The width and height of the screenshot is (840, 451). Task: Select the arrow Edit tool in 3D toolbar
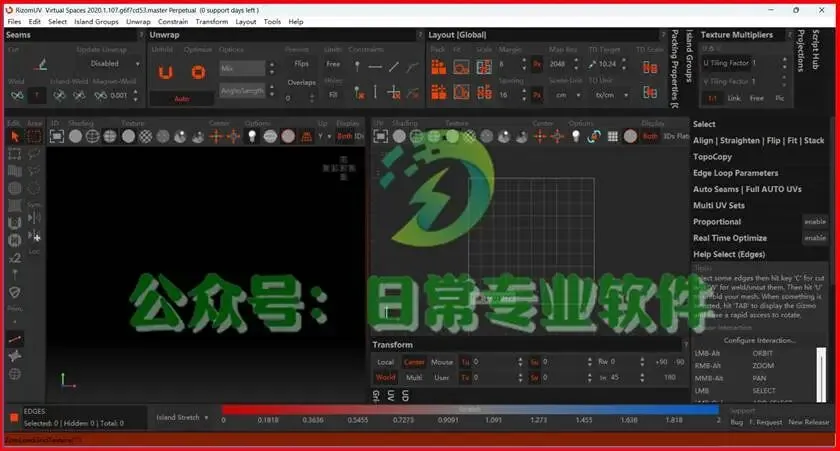pyautogui.click(x=14, y=137)
